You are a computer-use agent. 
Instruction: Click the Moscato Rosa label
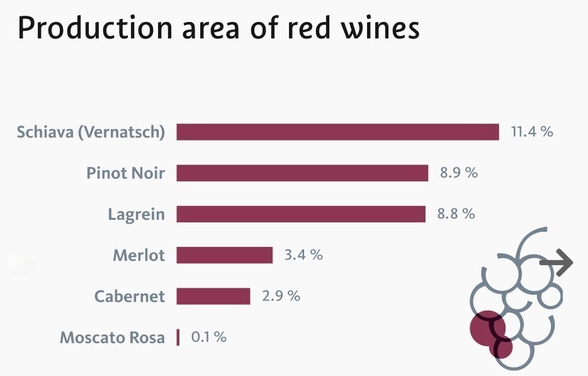click(113, 338)
